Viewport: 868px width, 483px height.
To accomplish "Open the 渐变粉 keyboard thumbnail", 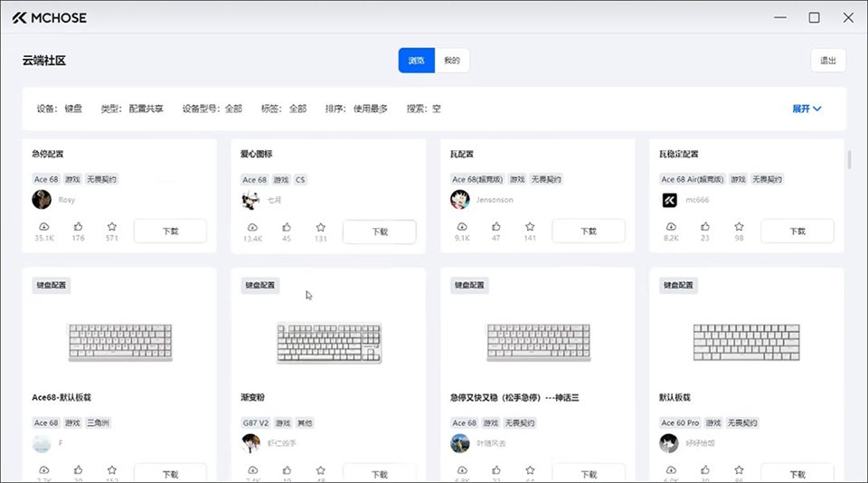I will (329, 343).
